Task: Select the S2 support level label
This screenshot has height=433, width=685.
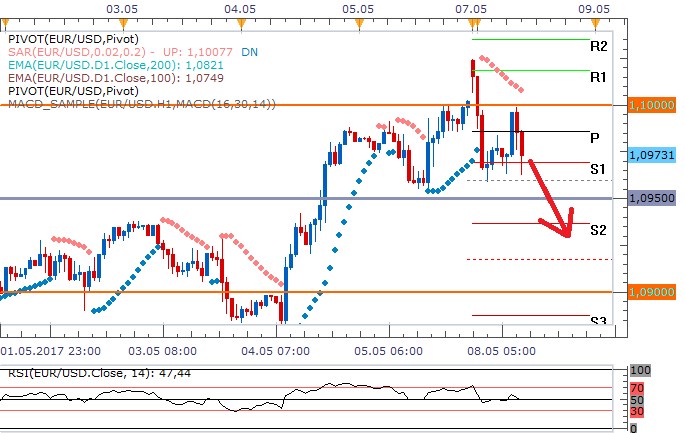Action: 598,230
